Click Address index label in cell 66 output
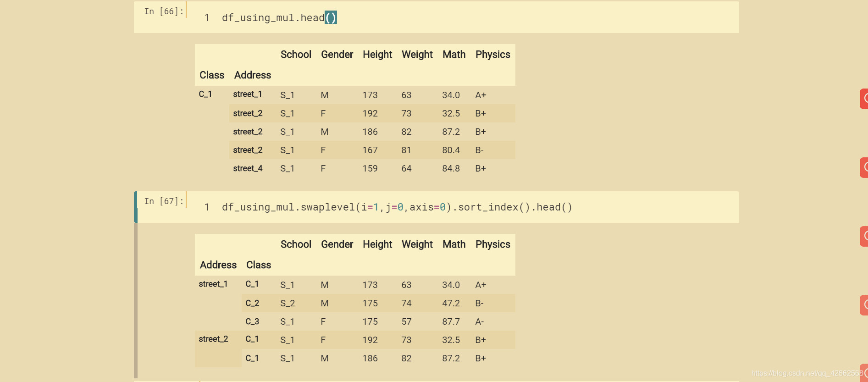 (253, 75)
